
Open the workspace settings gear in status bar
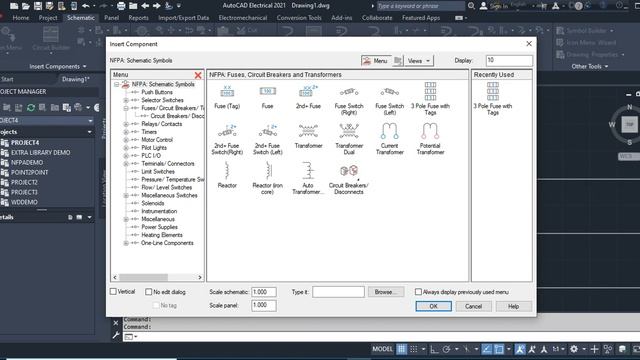point(574,349)
